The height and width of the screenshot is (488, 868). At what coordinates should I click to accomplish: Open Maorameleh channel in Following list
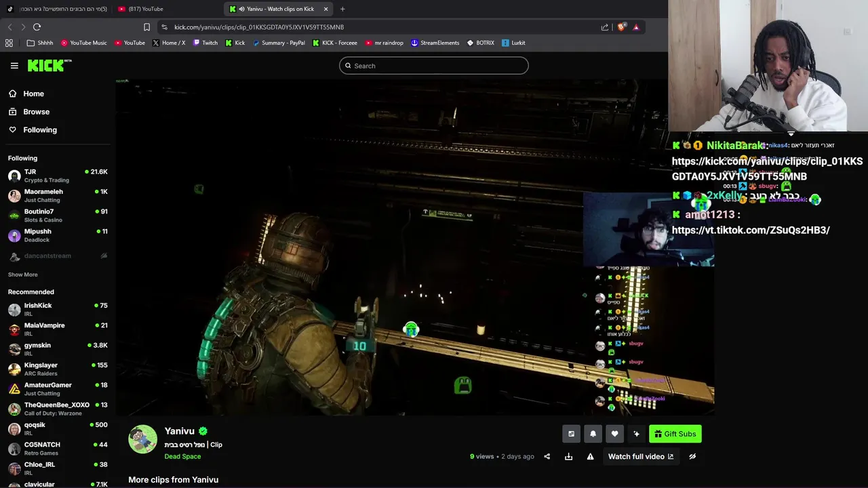(x=58, y=195)
